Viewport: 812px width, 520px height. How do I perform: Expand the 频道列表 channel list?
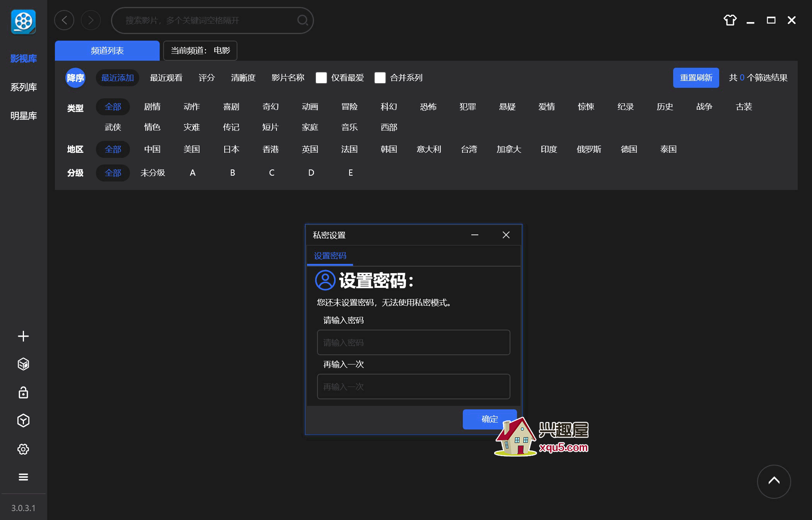coord(107,51)
